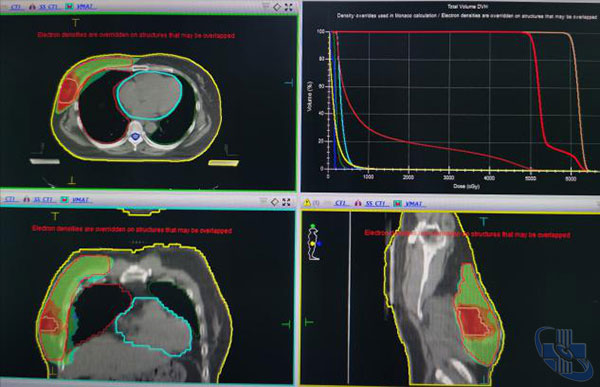Select the VMAT link in the axial view header

(x=86, y=7)
